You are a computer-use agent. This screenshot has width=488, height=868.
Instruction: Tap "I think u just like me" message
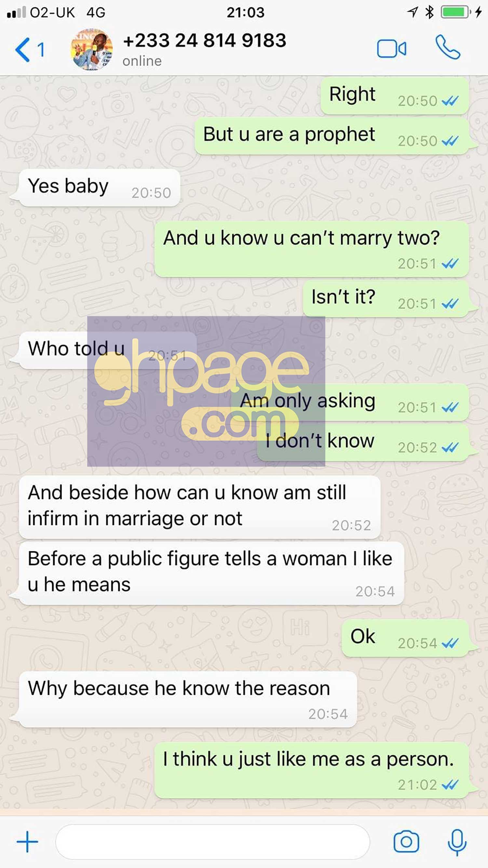pyautogui.click(x=312, y=770)
